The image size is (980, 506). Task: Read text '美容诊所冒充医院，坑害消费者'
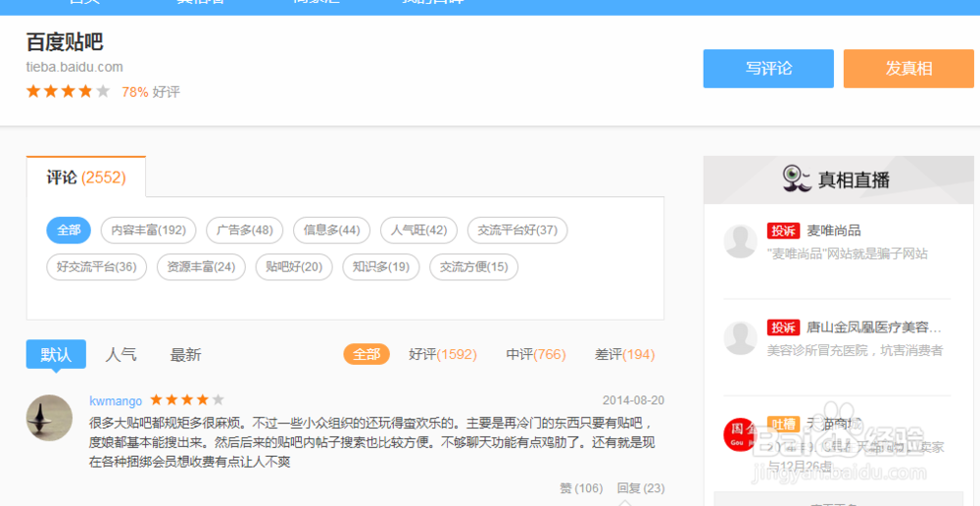point(855,350)
